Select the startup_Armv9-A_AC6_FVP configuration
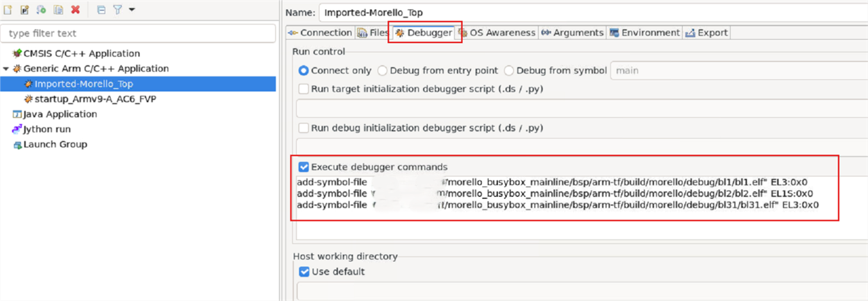 click(x=95, y=99)
